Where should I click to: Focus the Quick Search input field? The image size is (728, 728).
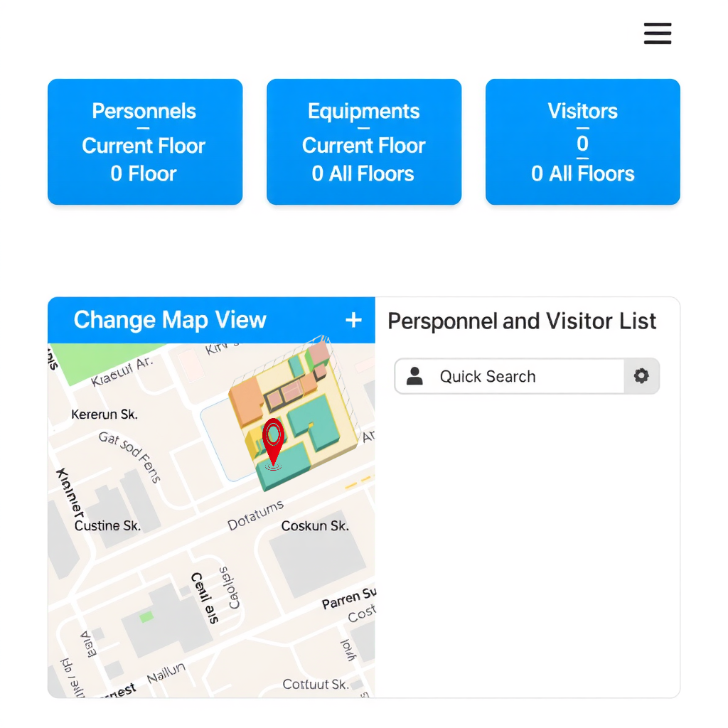pyautogui.click(x=526, y=376)
